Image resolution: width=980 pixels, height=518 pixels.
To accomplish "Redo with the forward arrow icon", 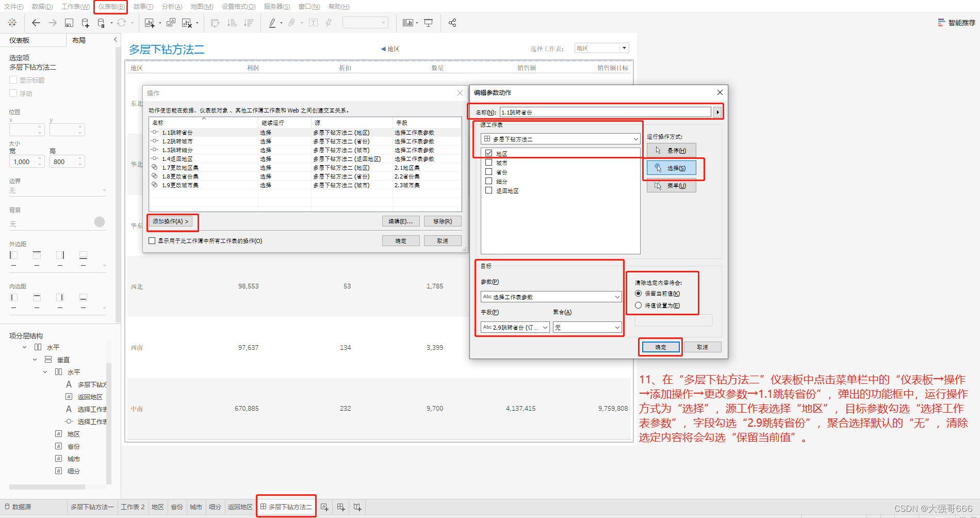I will click(x=53, y=23).
